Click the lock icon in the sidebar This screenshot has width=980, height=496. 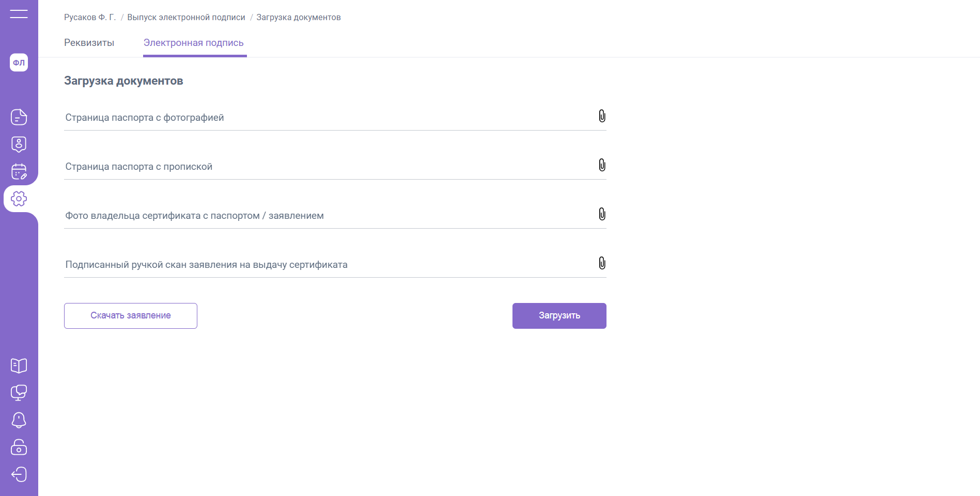pyautogui.click(x=19, y=447)
